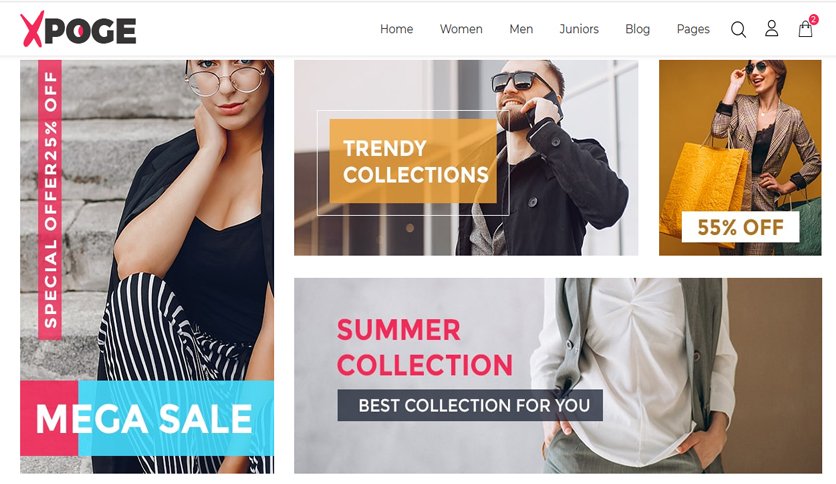The image size is (836, 484).
Task: Open the search magnifier icon
Action: (x=738, y=29)
